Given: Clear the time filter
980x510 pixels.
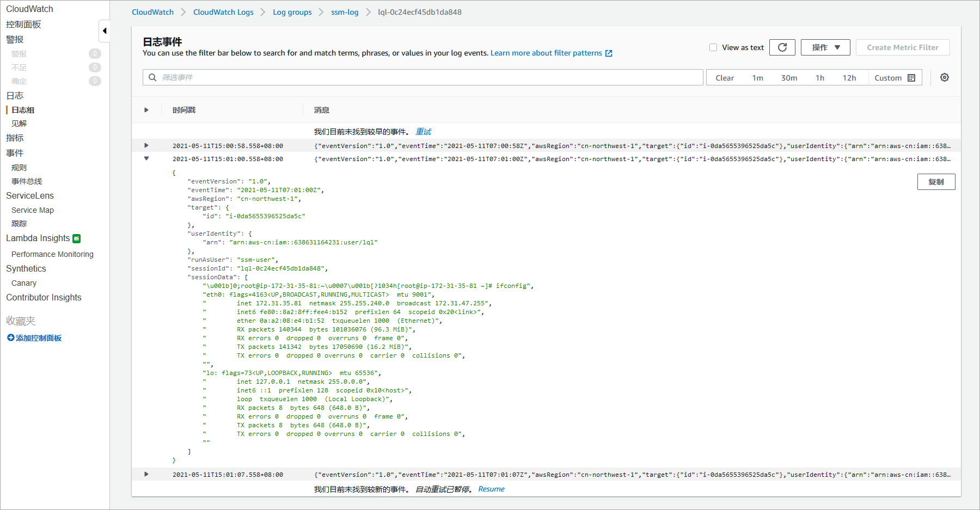Looking at the screenshot, I should point(725,78).
